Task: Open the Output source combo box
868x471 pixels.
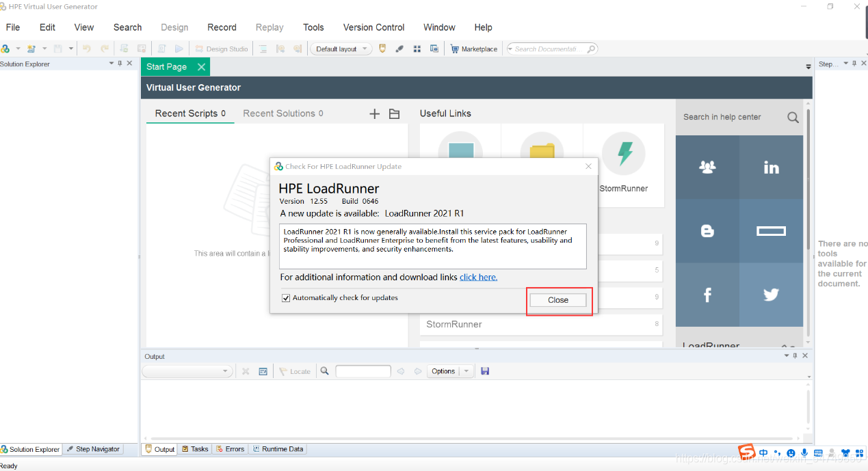Action: (187, 371)
